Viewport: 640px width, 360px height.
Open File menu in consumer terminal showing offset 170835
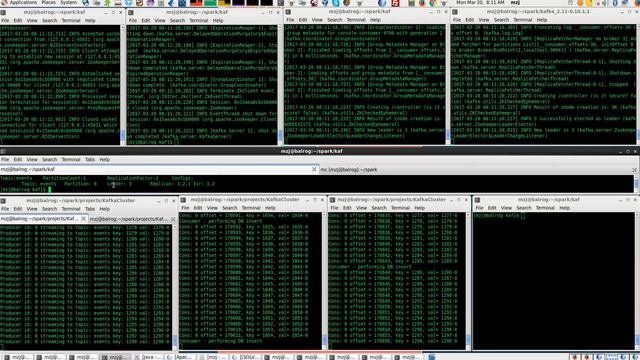334,208
